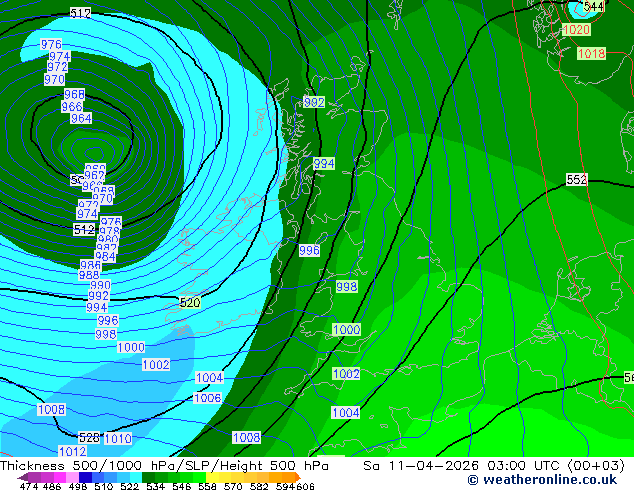
Task: Click the 964 pressure label near the low
Action: point(81,118)
